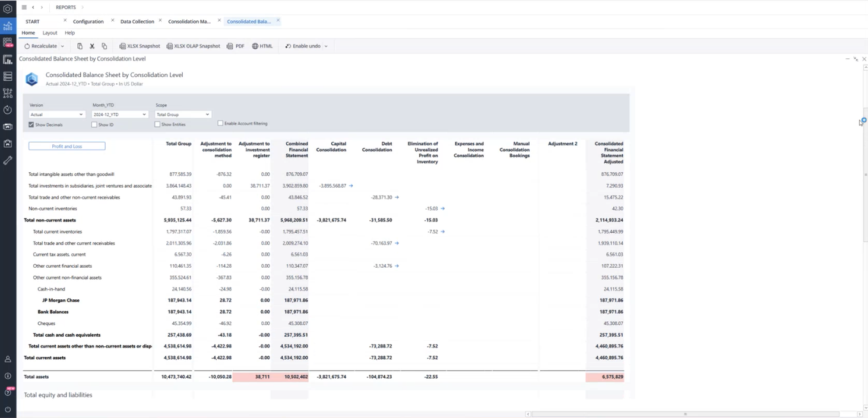Switch to the Data Collection tab

(x=137, y=21)
